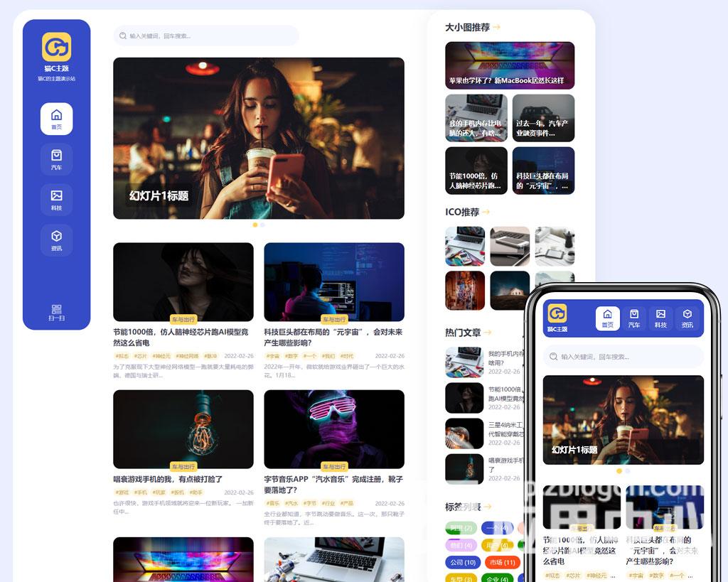
Task: Open the article titled 唱衰游戏手机的我，有点被打脸了
Action: point(168,479)
